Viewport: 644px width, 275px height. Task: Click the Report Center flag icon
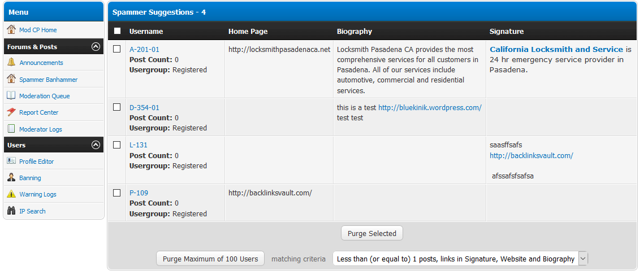pos(11,112)
